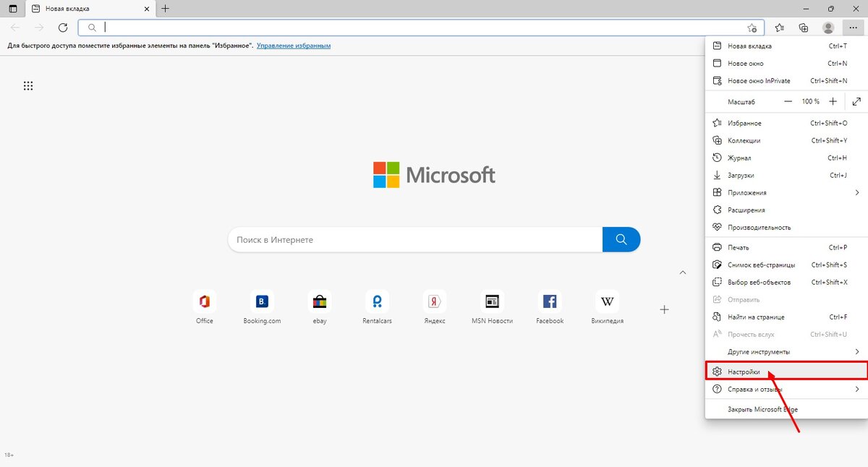Expand the Справка и отзывы submenu
The image size is (868, 467).
(856, 390)
